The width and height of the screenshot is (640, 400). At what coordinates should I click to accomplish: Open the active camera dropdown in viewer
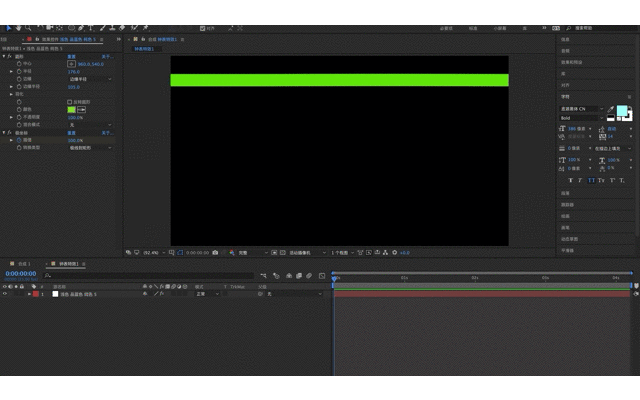coord(307,253)
